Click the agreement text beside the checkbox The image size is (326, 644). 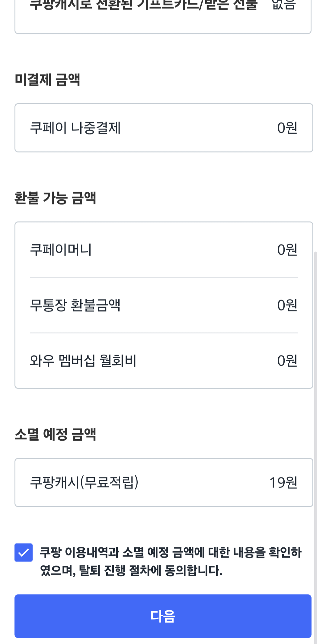tap(171, 552)
